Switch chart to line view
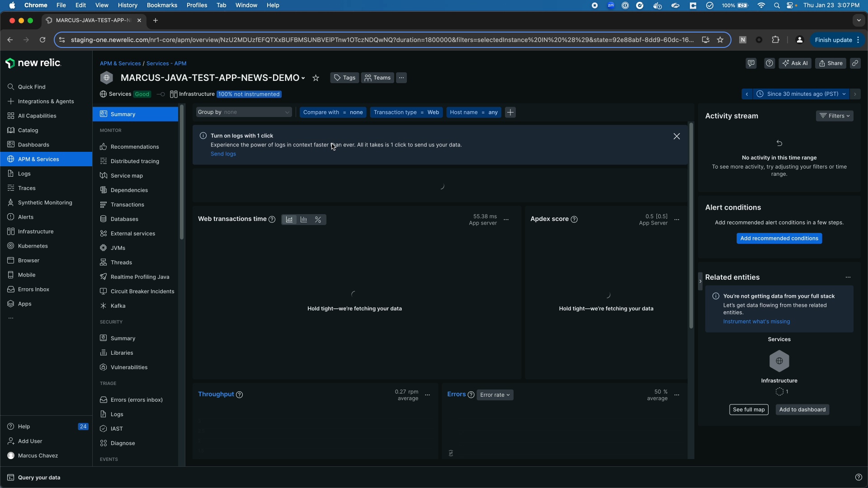Image resolution: width=868 pixels, height=488 pixels. point(289,220)
